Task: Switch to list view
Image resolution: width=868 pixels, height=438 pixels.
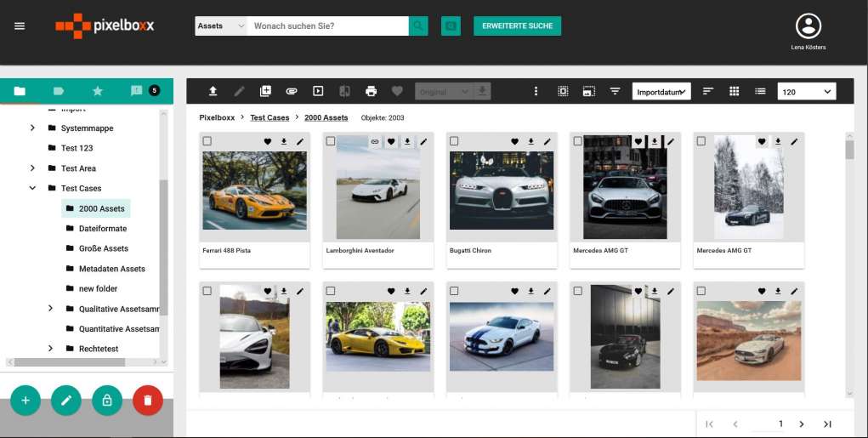Action: [x=761, y=91]
